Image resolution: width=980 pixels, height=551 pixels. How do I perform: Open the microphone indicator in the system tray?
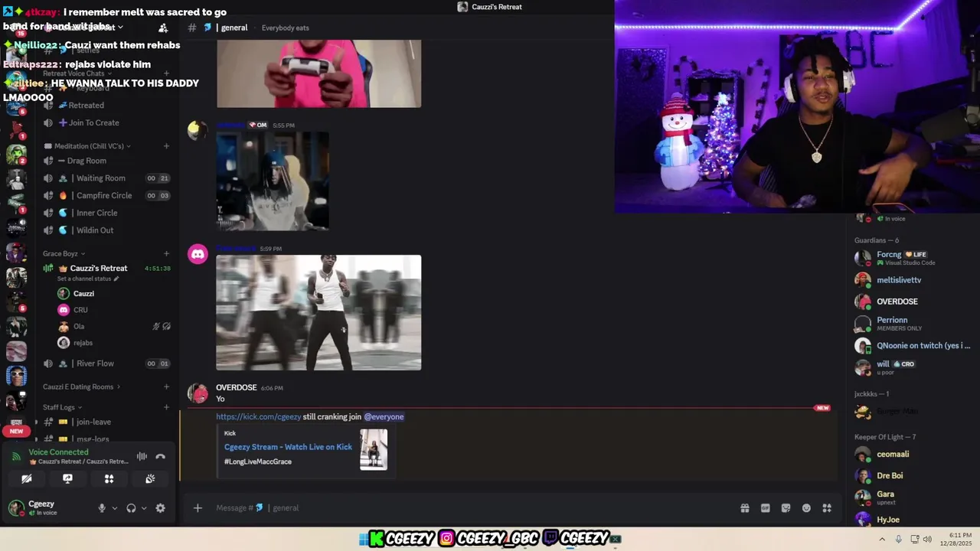coord(899,540)
